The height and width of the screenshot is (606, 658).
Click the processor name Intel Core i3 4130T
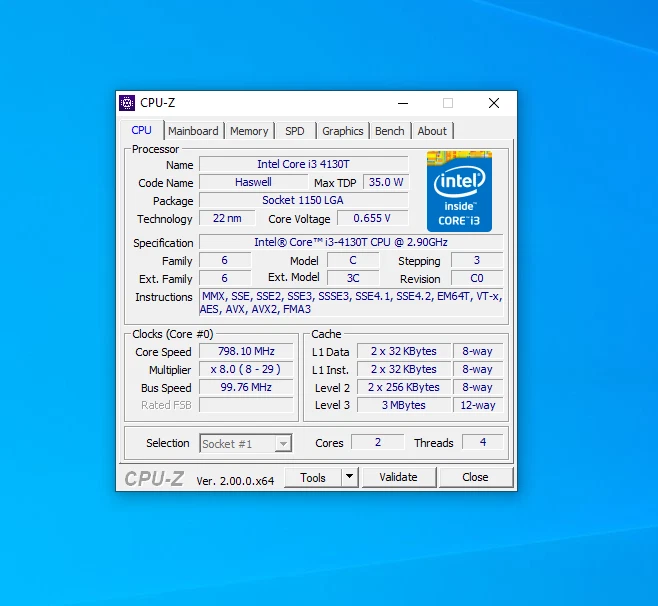coord(303,164)
